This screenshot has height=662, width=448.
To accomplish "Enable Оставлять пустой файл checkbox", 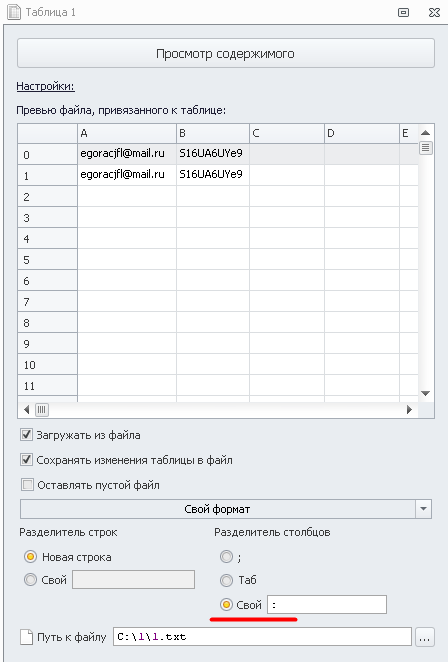I will [27, 485].
